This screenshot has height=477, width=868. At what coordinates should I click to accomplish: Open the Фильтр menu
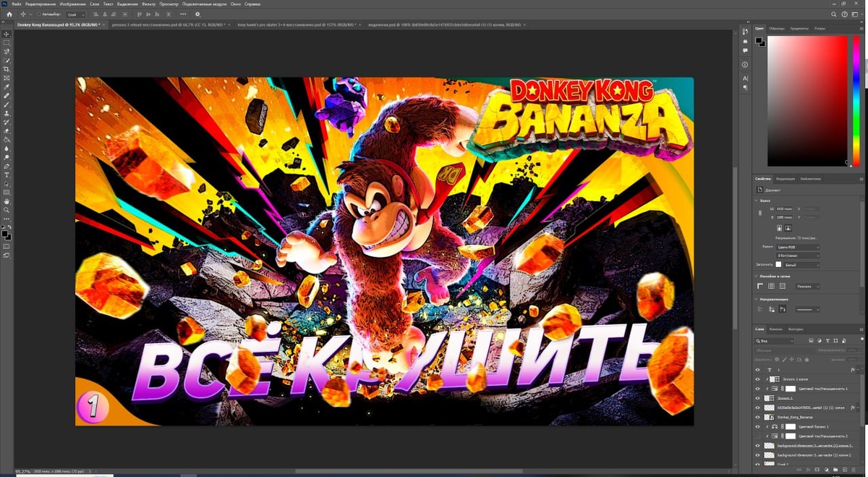pyautogui.click(x=148, y=4)
